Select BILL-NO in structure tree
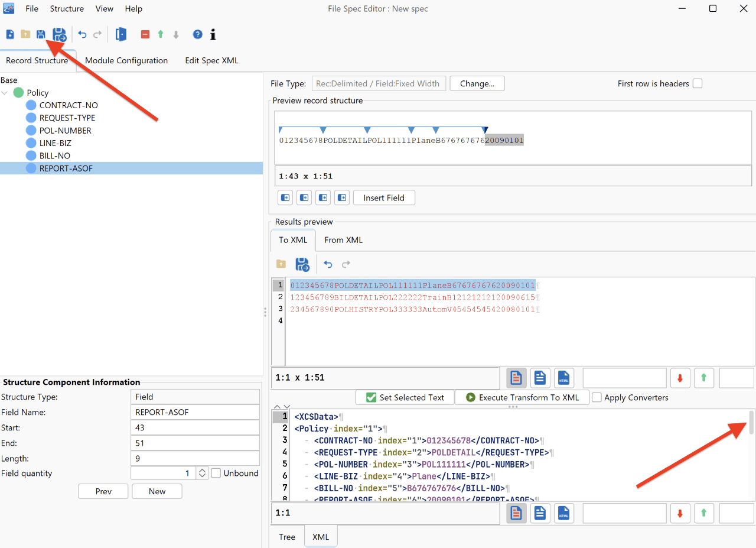The height and width of the screenshot is (548, 756). [54, 156]
